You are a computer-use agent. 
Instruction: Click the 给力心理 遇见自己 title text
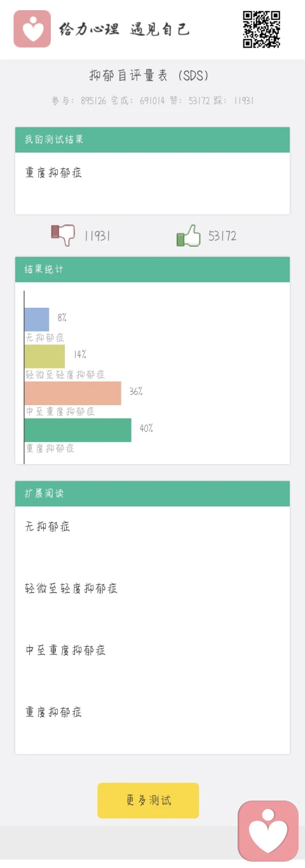[124, 29]
